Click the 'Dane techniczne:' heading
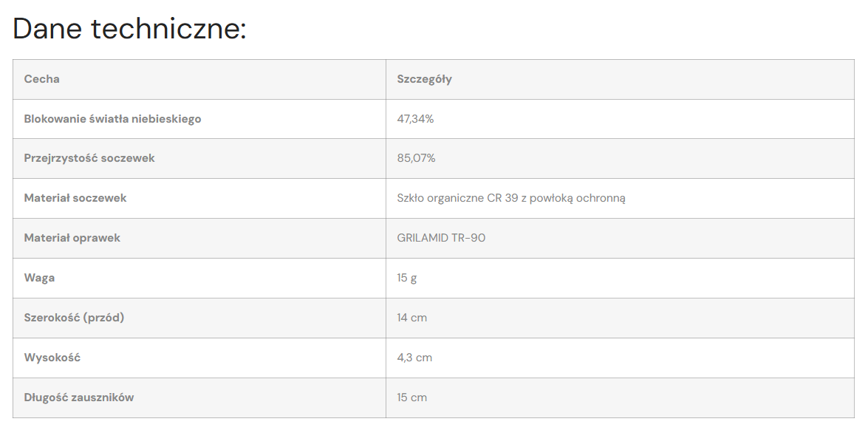Image resolution: width=868 pixels, height=430 pixels. click(129, 29)
